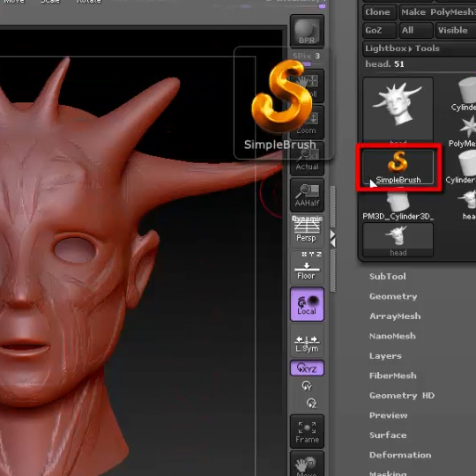
Task: Click the panel divider arrows
Action: point(332,239)
